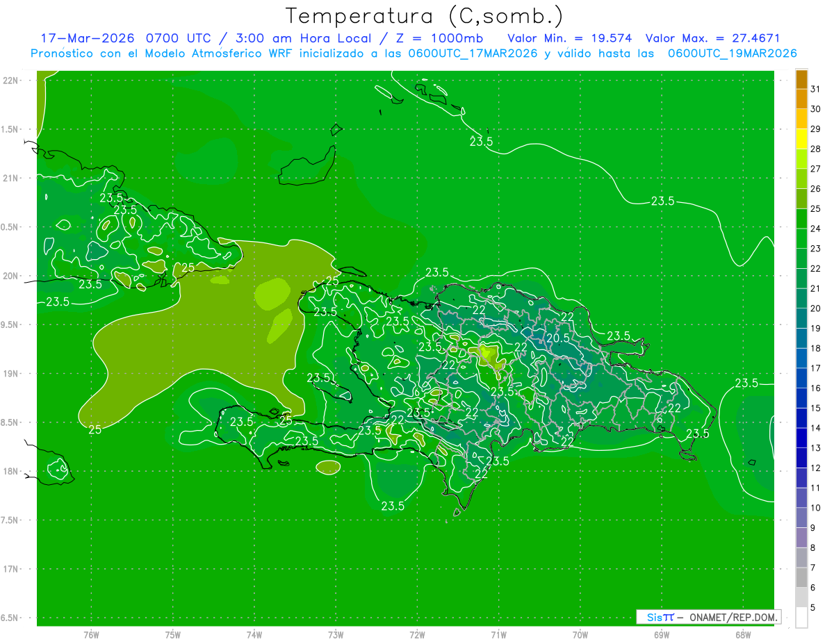
Task: Click the '20N' latitude axis label
Action: (10, 276)
